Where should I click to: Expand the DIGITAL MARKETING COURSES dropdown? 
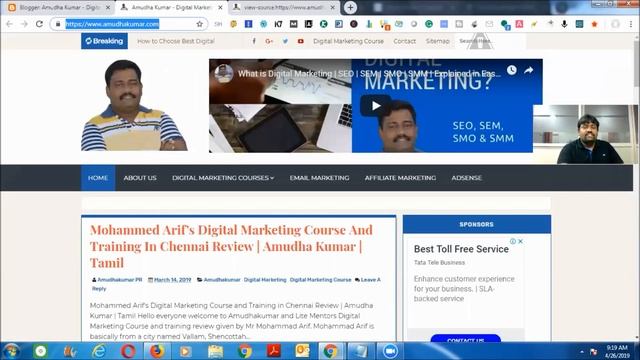coord(223,178)
